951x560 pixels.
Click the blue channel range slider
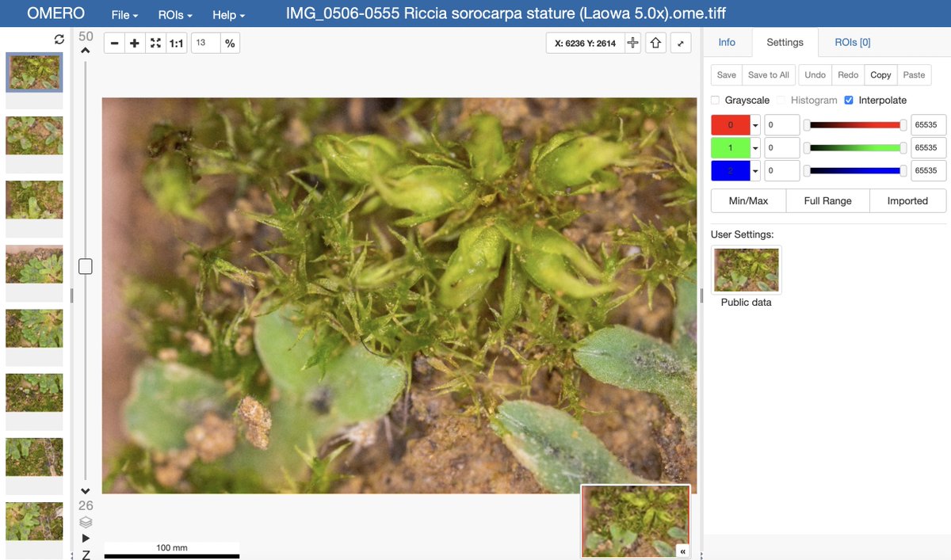point(855,170)
